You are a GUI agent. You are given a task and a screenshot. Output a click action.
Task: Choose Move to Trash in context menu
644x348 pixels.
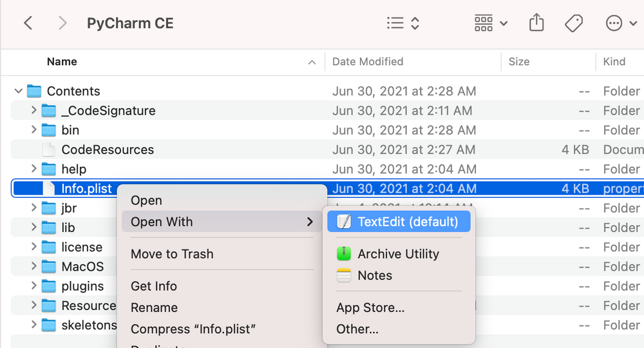(172, 254)
